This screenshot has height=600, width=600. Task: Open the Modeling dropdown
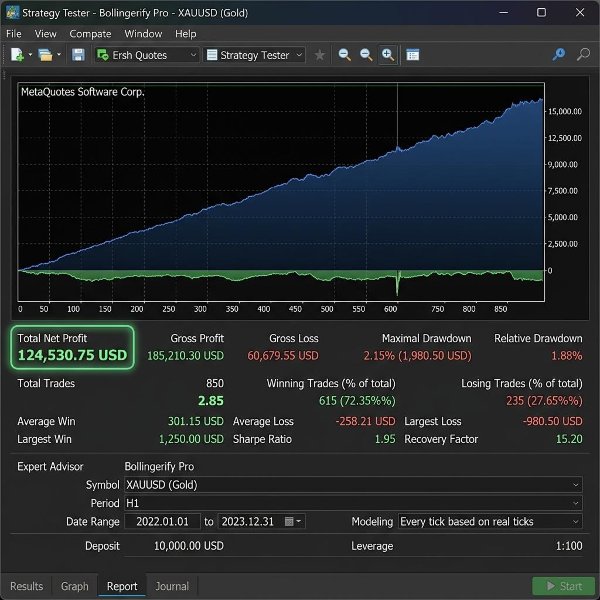point(490,521)
